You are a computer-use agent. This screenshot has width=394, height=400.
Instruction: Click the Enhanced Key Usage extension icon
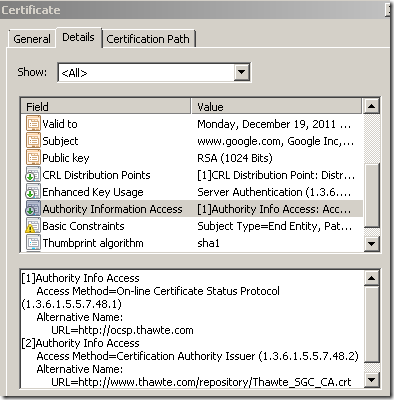(33, 192)
